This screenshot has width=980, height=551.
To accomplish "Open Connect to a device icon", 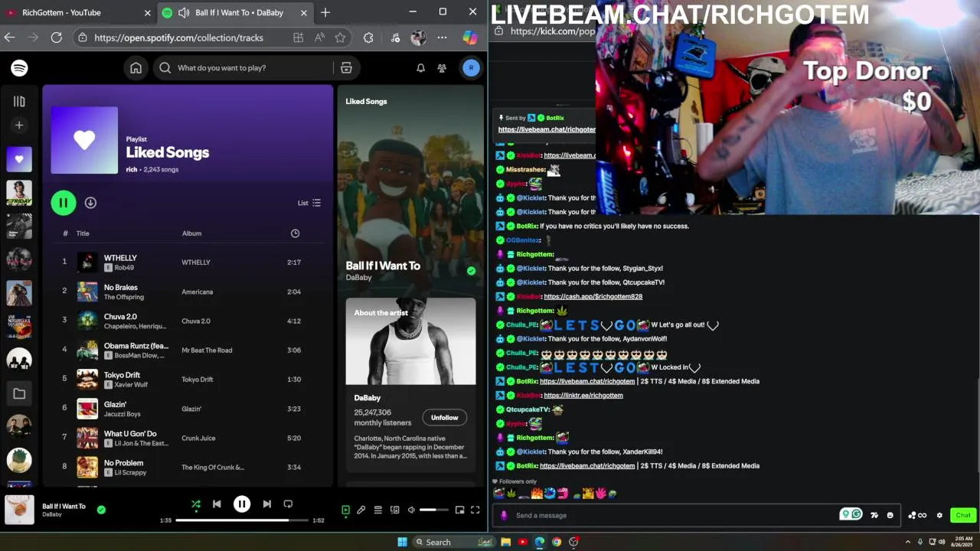I will [395, 510].
